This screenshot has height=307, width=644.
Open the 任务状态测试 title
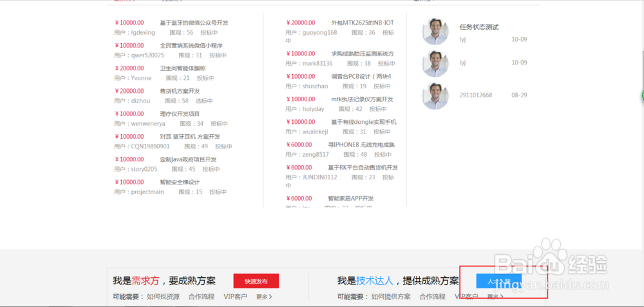point(479,27)
